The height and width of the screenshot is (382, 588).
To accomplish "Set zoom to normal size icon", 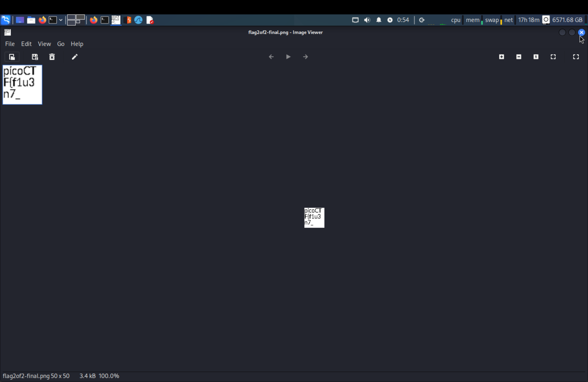I will (x=536, y=57).
